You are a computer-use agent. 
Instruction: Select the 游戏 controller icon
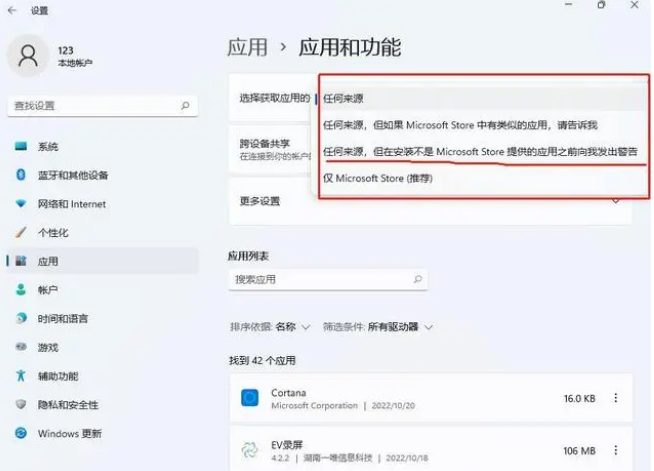pos(21,347)
